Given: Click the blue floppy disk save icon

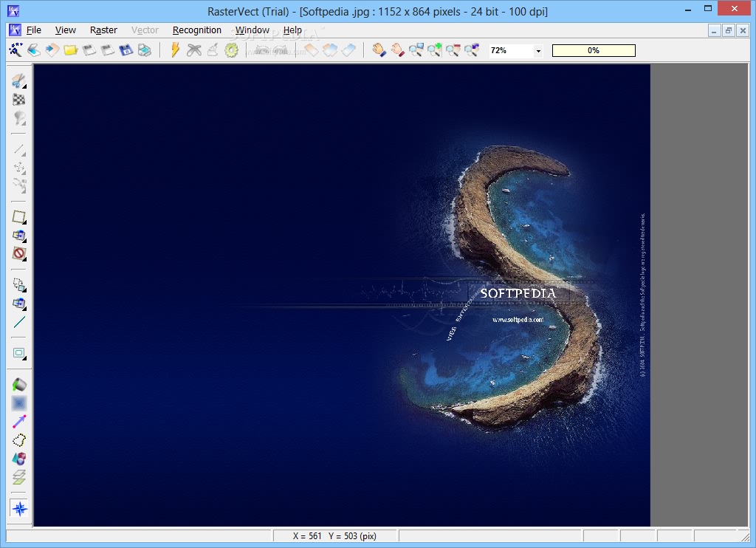Looking at the screenshot, I should 126,50.
